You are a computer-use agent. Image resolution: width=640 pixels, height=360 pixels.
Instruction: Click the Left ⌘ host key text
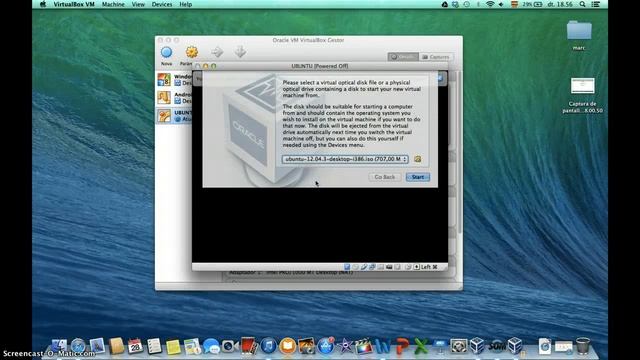click(429, 267)
